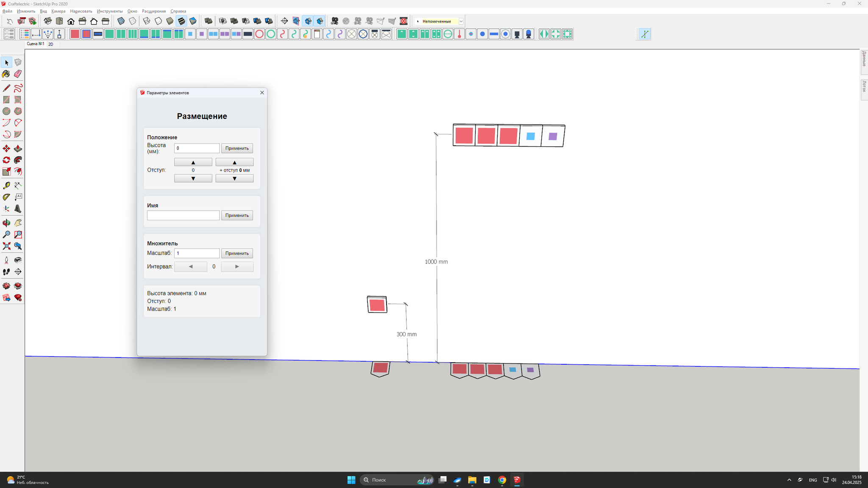Image resolution: width=868 pixels, height=488 pixels.
Task: Select the Zoom Extents tool
Action: pos(6,246)
